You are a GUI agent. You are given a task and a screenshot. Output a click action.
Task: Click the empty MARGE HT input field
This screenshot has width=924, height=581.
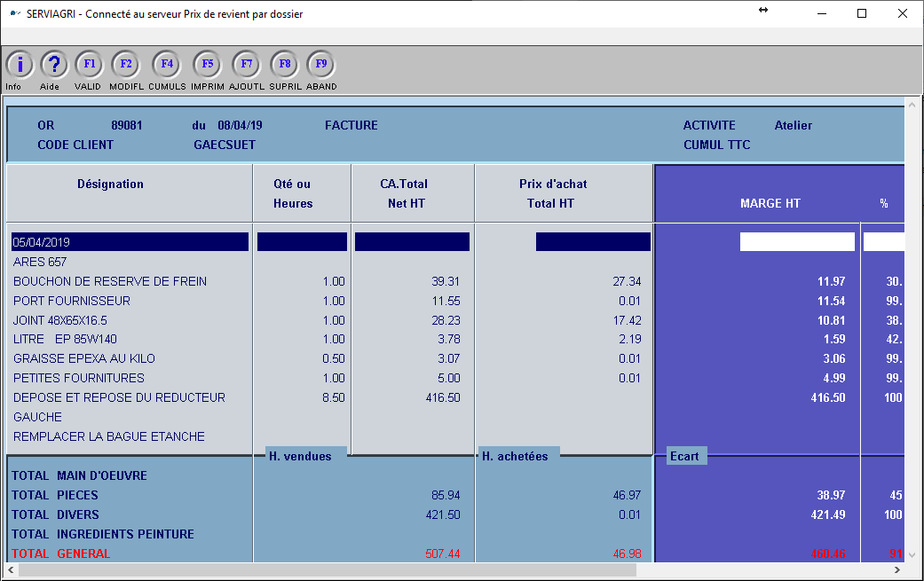pyautogui.click(x=797, y=242)
